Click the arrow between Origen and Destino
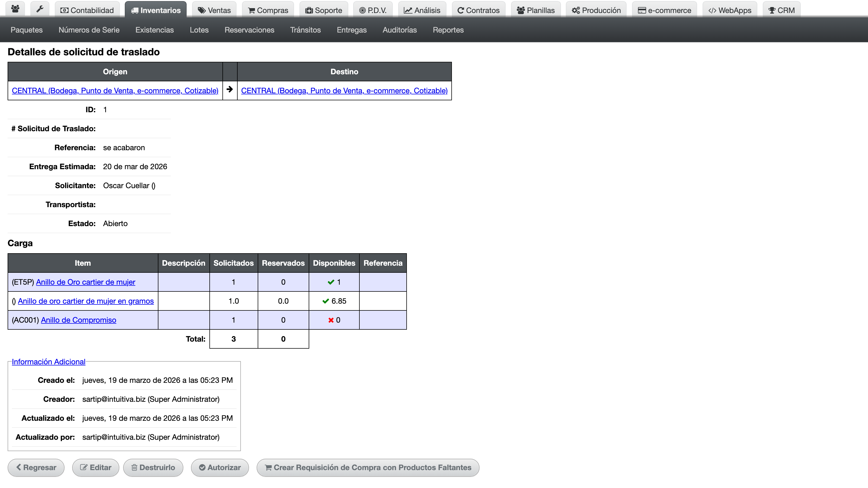 (x=229, y=89)
